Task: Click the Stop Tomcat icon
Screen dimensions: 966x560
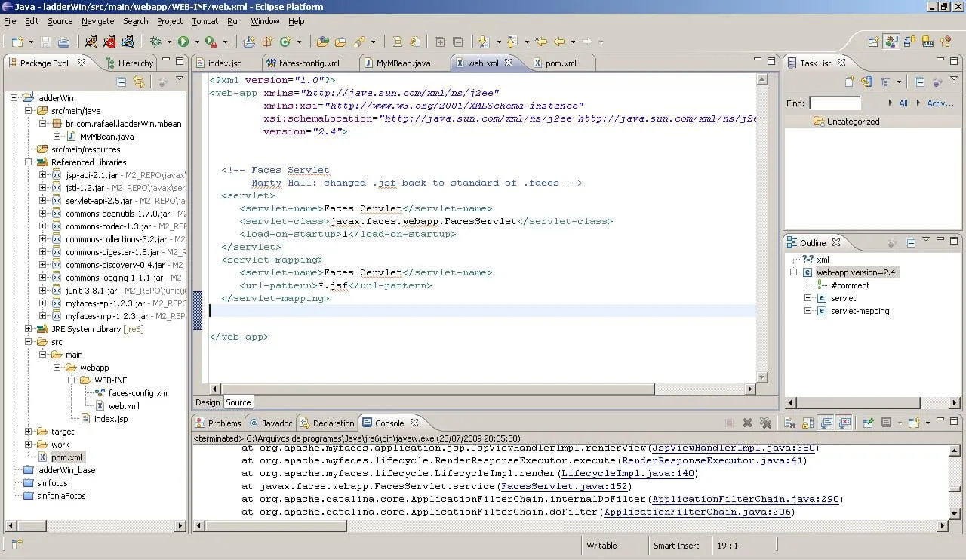Action: pyautogui.click(x=109, y=42)
